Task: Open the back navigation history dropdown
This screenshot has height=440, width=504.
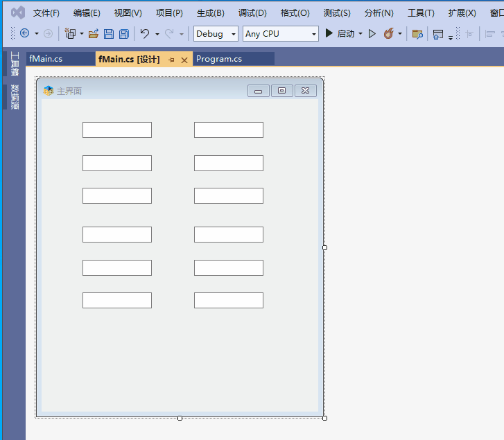Action: click(37, 34)
